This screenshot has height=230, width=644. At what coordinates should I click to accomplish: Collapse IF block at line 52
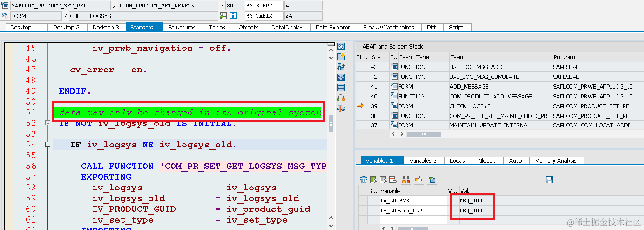tap(47, 123)
